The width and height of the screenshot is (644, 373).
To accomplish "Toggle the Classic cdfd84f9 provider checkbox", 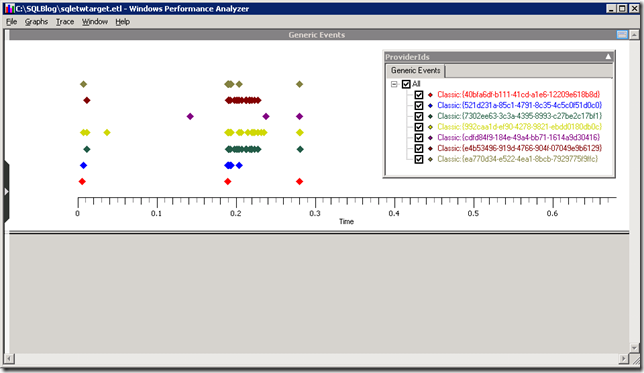I will point(419,138).
